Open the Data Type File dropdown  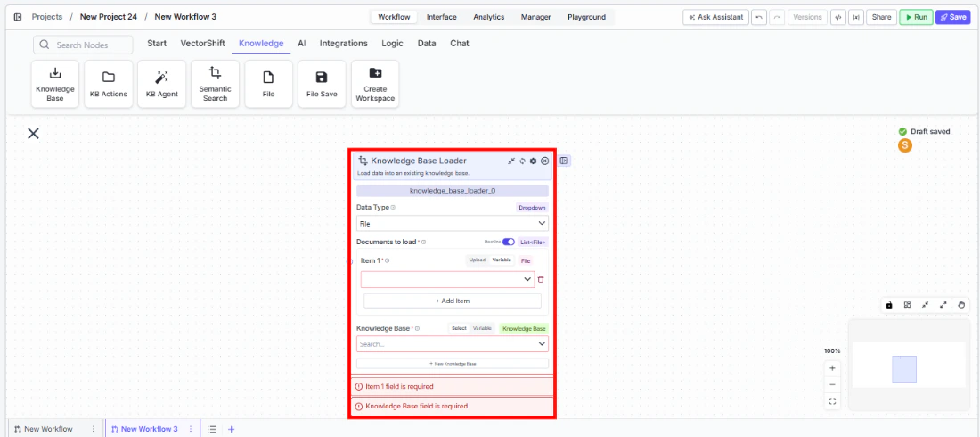(453, 223)
